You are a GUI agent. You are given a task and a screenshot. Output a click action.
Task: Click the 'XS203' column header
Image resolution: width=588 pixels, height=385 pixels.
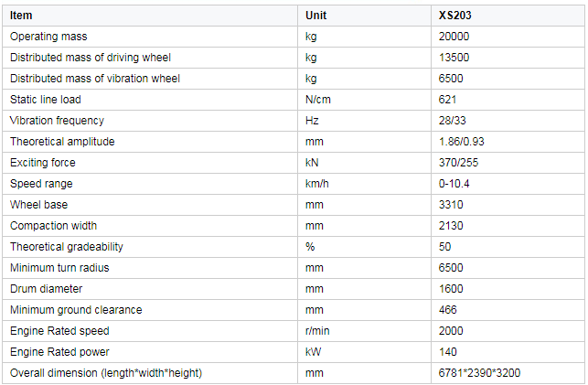click(x=454, y=16)
